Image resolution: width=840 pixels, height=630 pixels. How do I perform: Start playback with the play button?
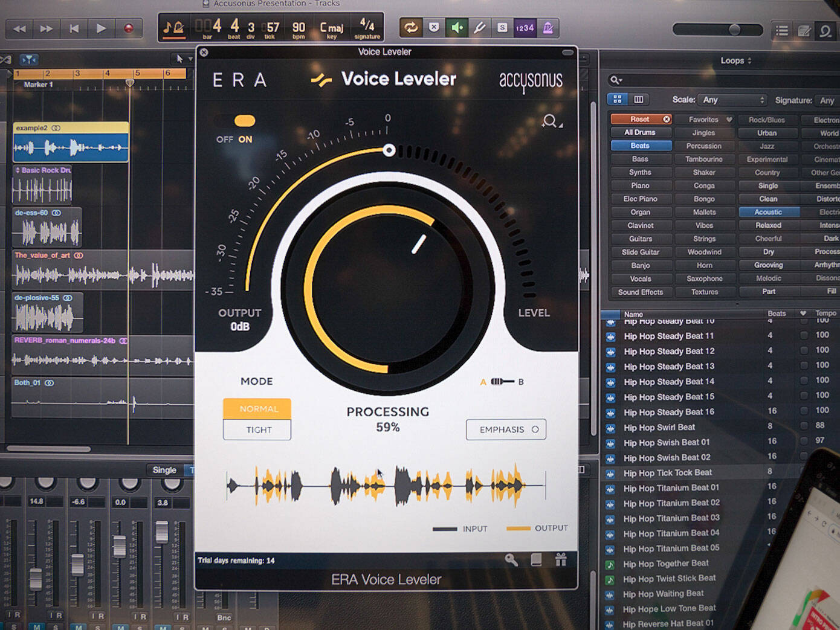click(101, 28)
